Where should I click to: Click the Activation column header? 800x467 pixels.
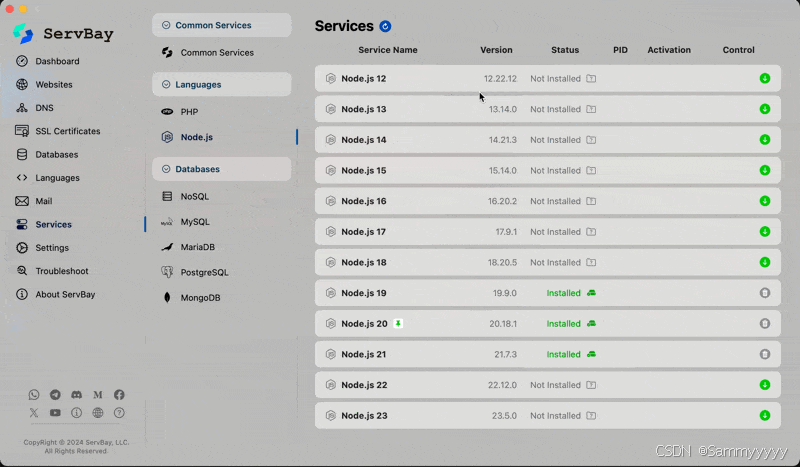[x=669, y=50]
